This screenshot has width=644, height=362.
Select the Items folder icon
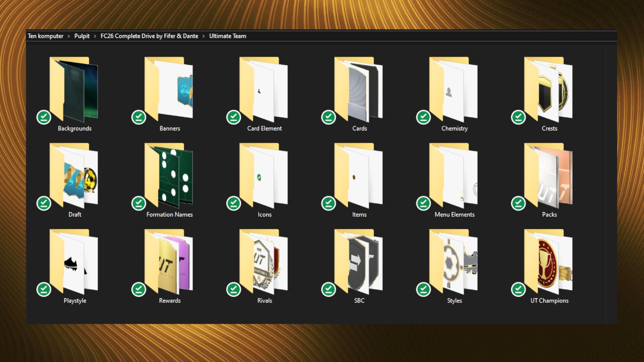click(358, 176)
